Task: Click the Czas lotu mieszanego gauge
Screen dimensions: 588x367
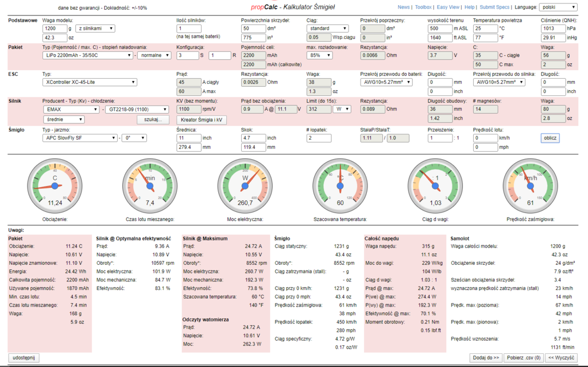Action: tap(150, 183)
